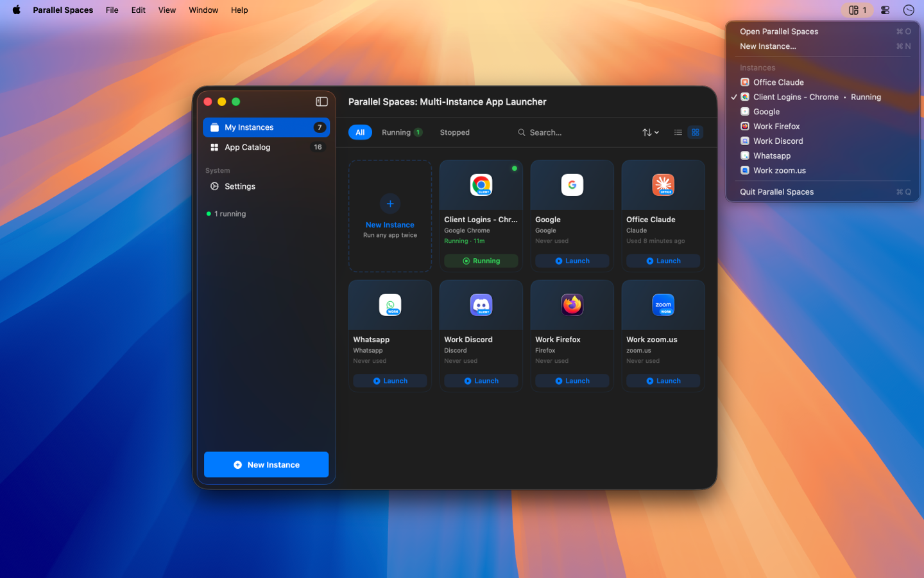Select My Instances in the sidebar
The image size is (924, 578).
(x=266, y=127)
